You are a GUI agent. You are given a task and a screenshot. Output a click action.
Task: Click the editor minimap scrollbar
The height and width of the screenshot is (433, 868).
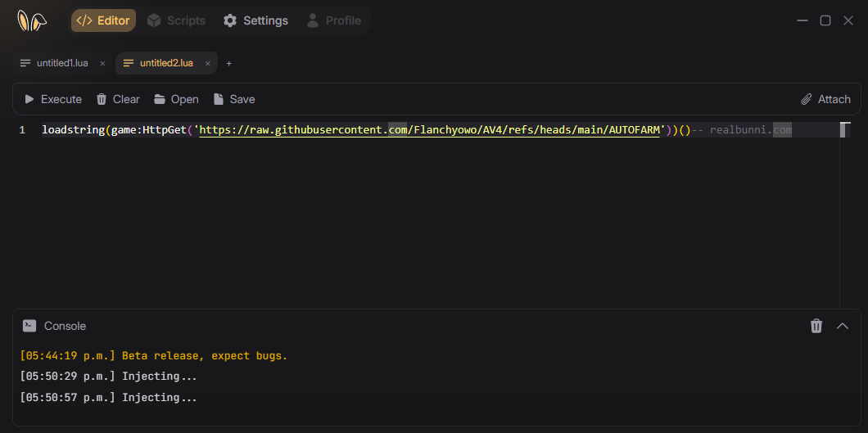[845, 129]
